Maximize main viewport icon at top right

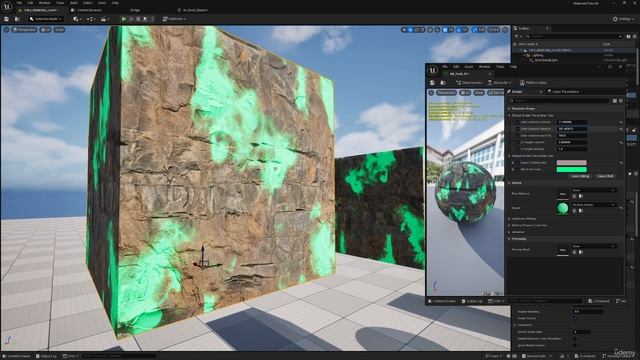pyautogui.click(x=505, y=30)
